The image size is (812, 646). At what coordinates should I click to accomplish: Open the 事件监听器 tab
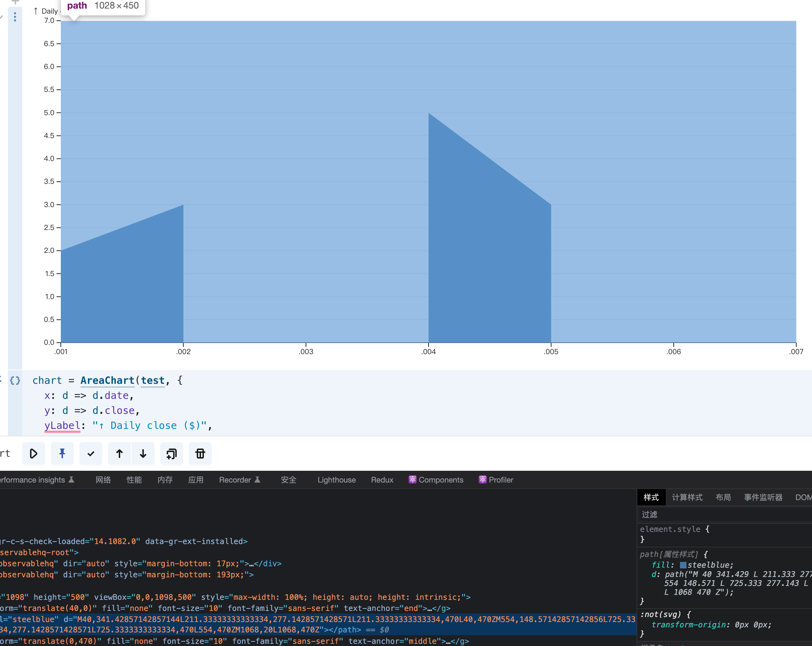[x=763, y=497]
